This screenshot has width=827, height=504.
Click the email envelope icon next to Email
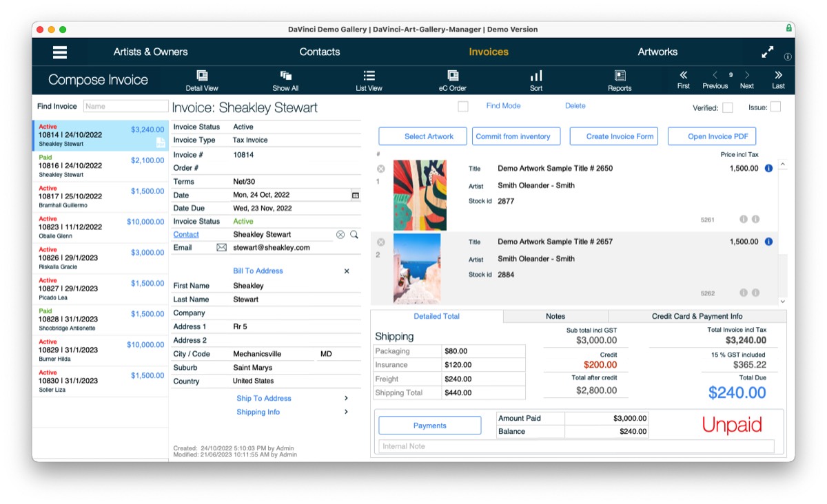(x=221, y=247)
